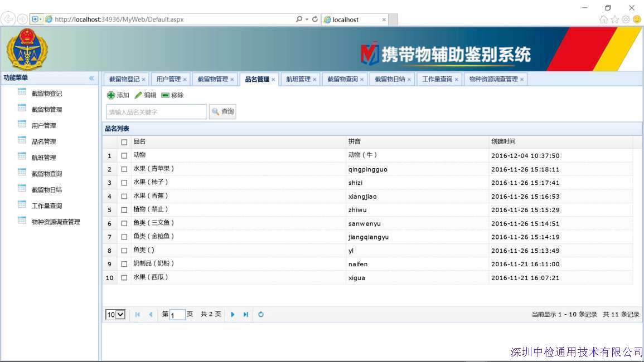Click the icon beside 品名管理 in sidebar
Screen dimensions: 644x362
[22, 140]
